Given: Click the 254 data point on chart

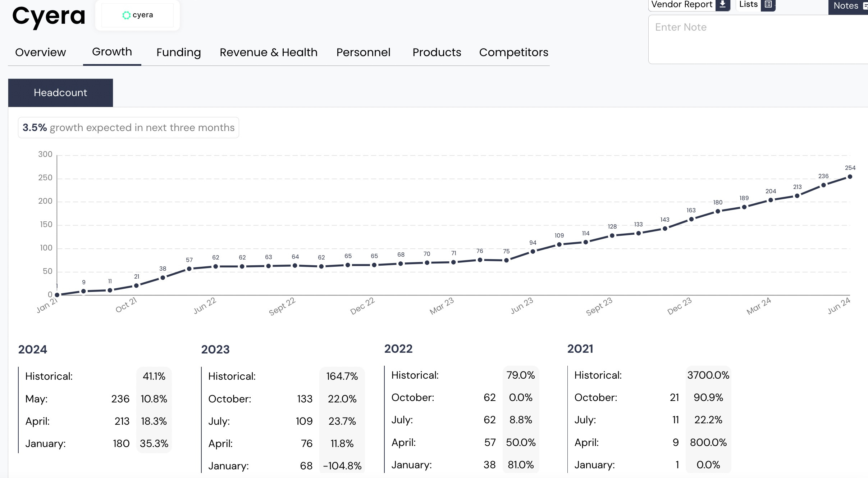Looking at the screenshot, I should [850, 177].
